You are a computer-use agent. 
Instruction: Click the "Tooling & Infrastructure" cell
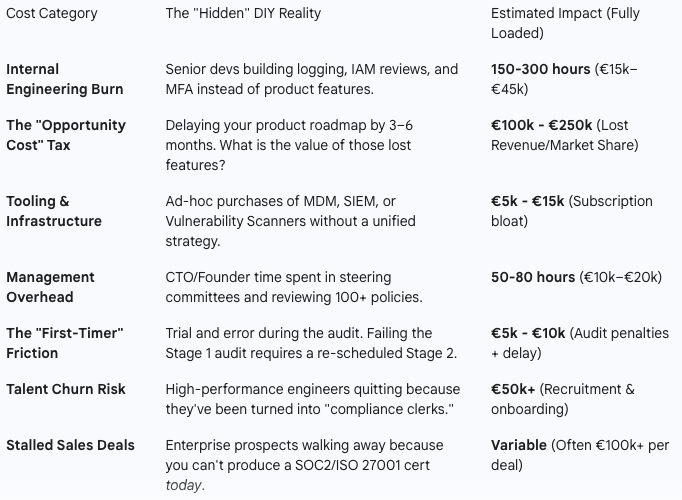(54, 211)
